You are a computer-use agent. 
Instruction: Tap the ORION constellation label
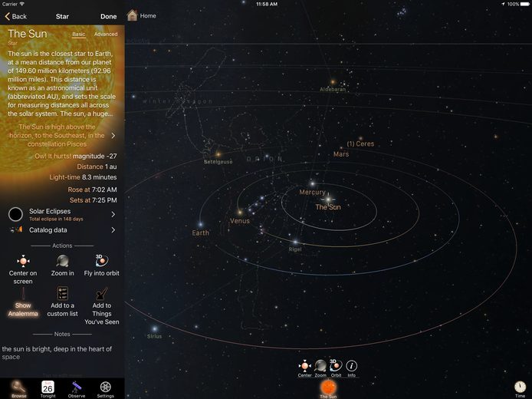[x=264, y=159]
